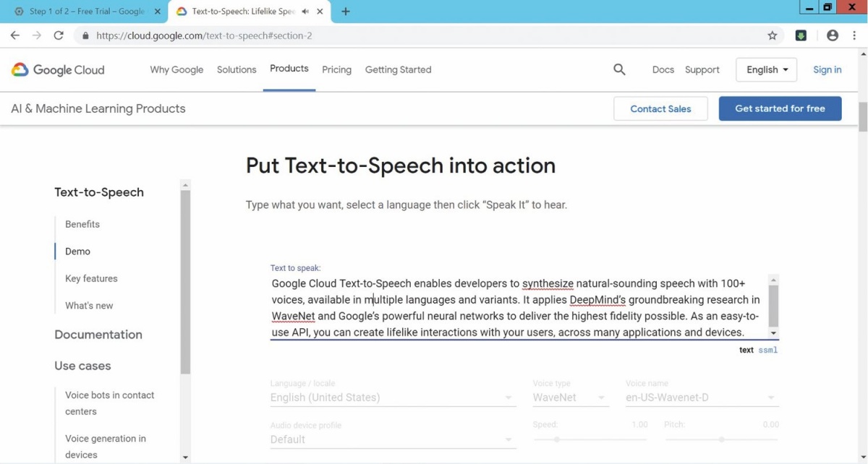The image size is (868, 464).
Task: Go back with the browser back arrow
Action: point(14,35)
